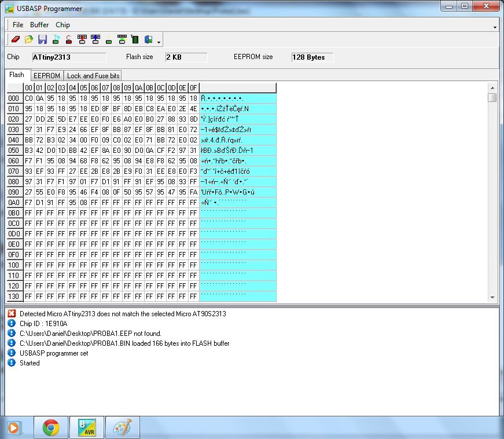Click the dark green auto-program chip icon
The image size is (504, 439).
tap(135, 39)
